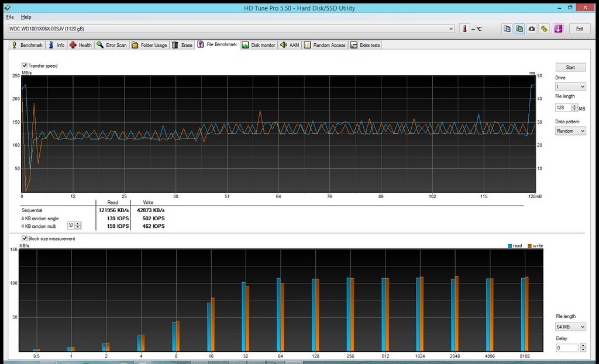The height and width of the screenshot is (364, 599).
Task: Click the Delay label
Action: pyautogui.click(x=562, y=338)
